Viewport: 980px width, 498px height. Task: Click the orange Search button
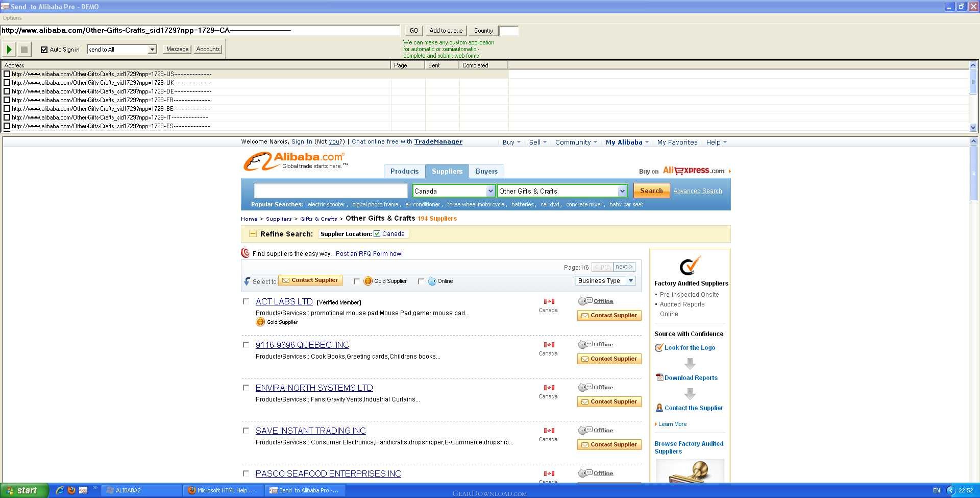(651, 191)
